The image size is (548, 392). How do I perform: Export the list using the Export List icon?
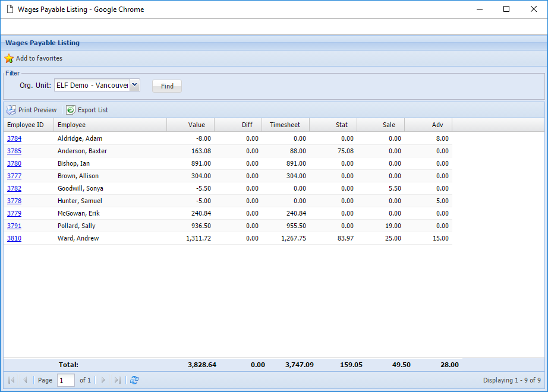coord(71,110)
